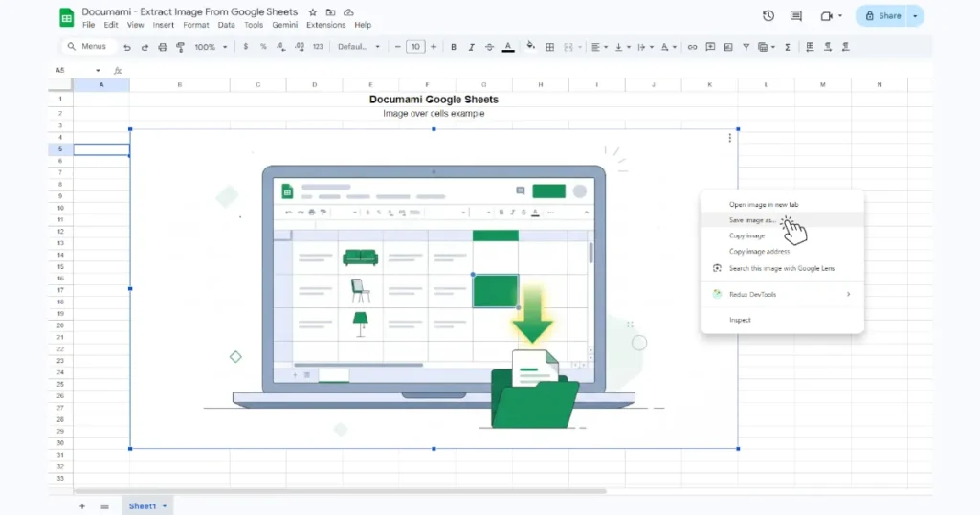Open the File menu
Viewport: 980px width, 515px height.
coord(89,25)
